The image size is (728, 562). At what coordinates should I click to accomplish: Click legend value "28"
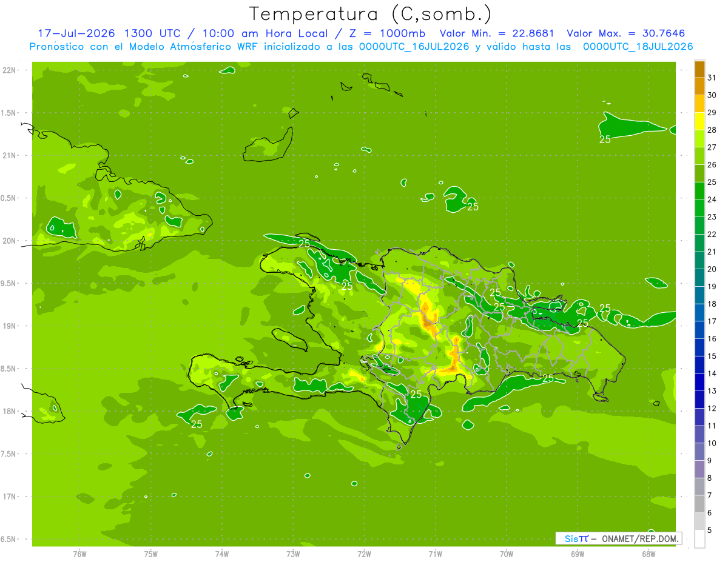coord(712,130)
